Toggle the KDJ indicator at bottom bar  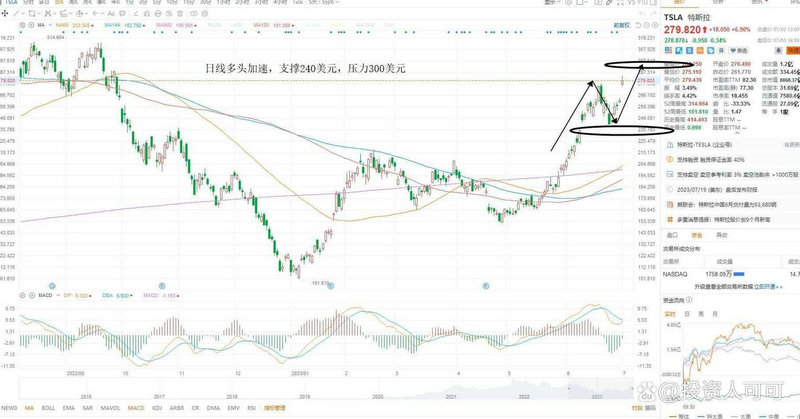click(157, 408)
